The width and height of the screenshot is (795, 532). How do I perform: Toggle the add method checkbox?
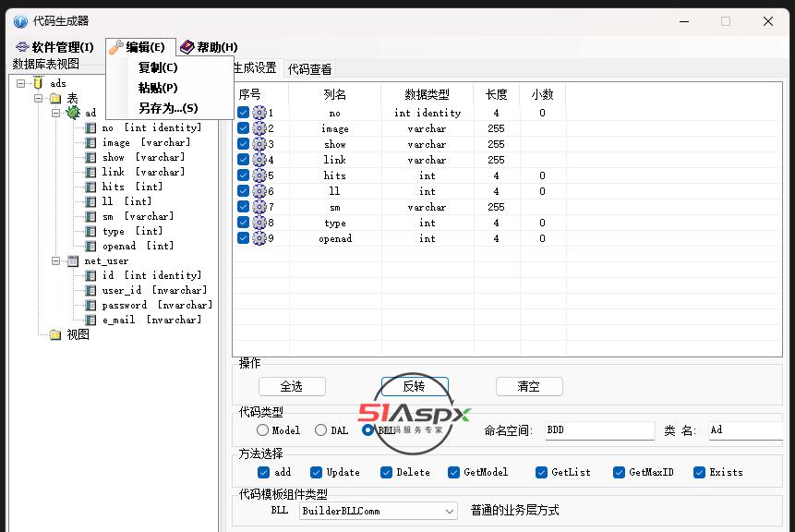264,472
